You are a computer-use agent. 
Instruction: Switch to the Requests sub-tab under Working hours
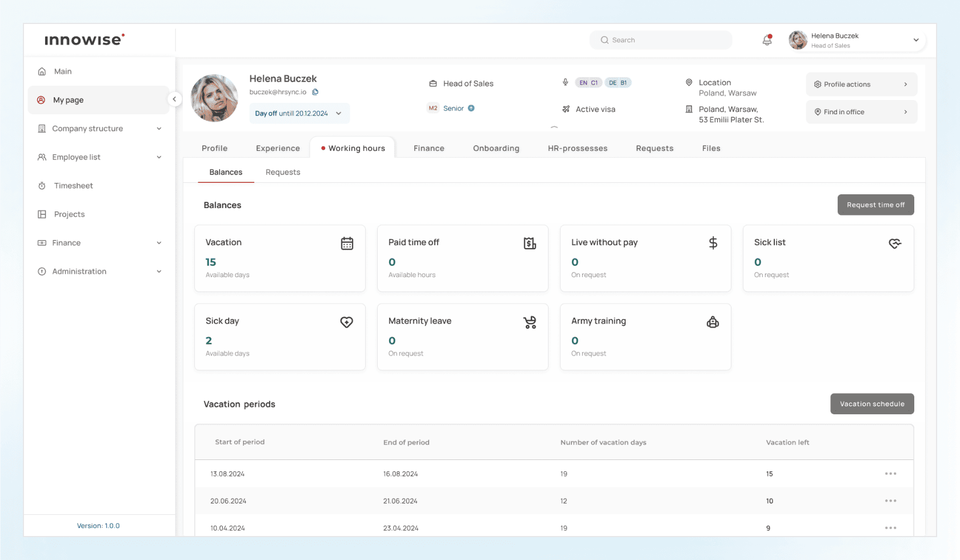tap(282, 173)
